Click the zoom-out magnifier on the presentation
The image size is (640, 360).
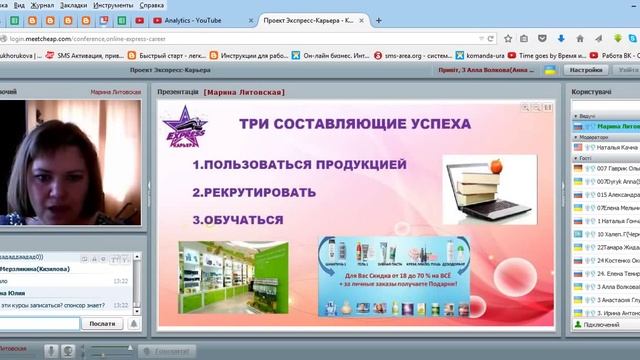(537, 107)
